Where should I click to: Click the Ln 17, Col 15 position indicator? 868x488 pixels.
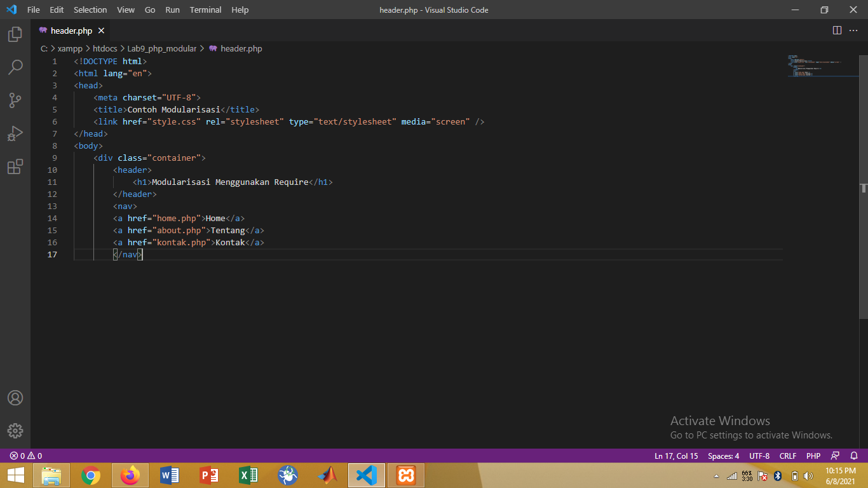676,456
